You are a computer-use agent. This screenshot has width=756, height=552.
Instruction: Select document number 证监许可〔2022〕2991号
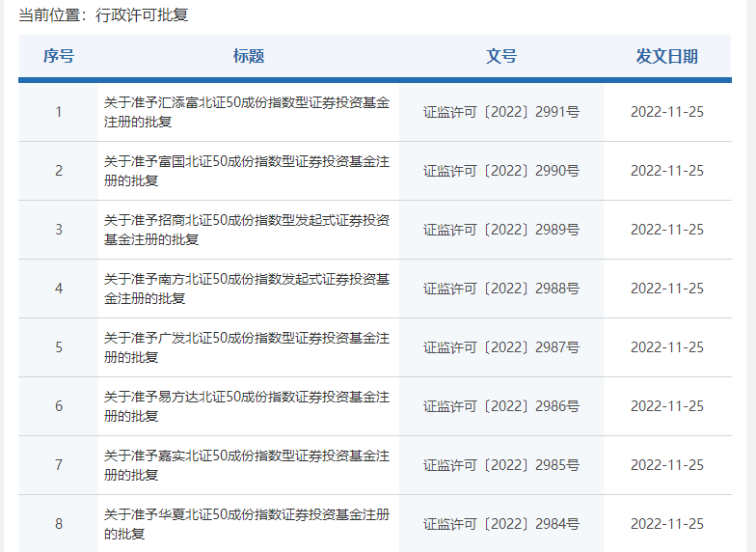tap(501, 112)
